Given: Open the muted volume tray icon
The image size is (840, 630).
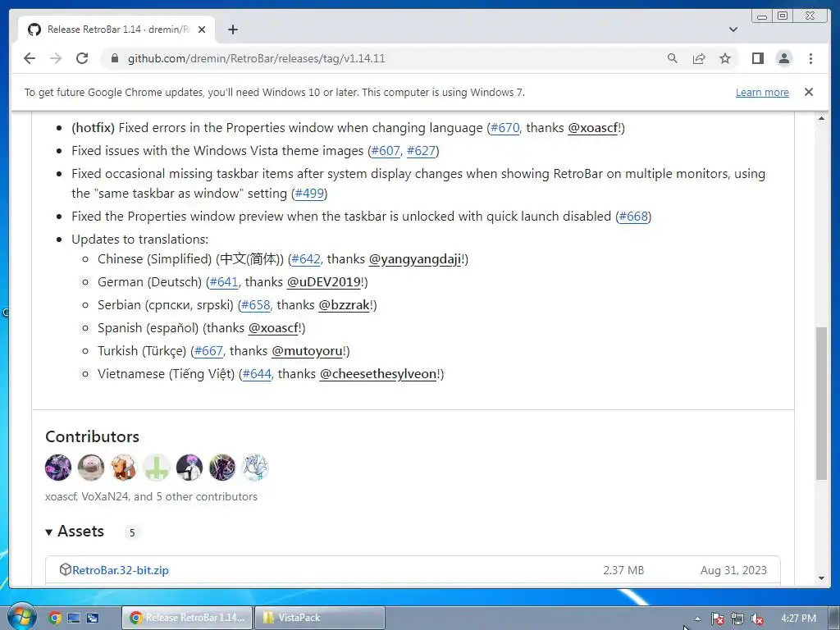Looking at the screenshot, I should point(757,619).
